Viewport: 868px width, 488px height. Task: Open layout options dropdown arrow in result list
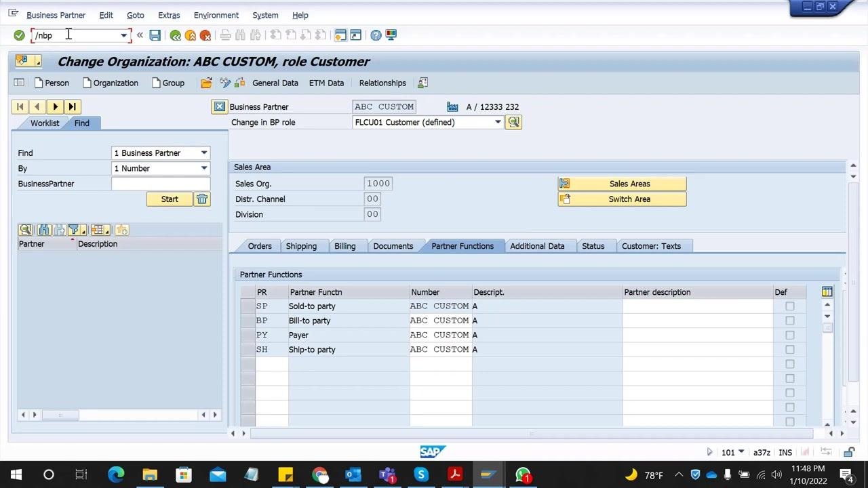point(108,231)
